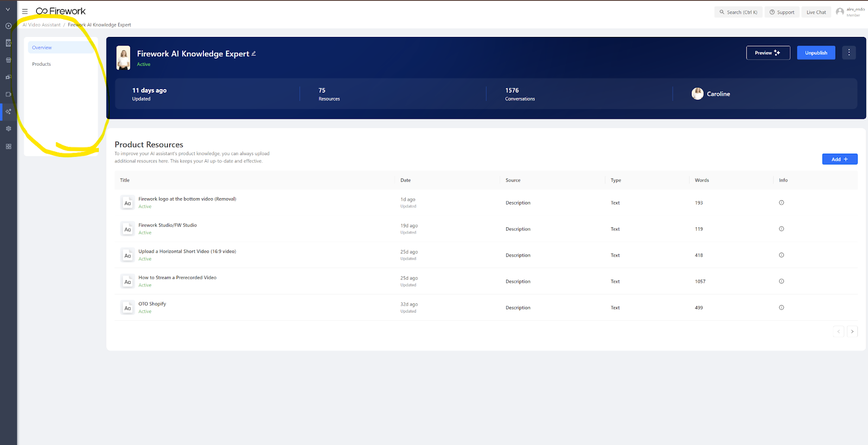Click the Unpublish button
Screen dimensions: 868x445
816,53
